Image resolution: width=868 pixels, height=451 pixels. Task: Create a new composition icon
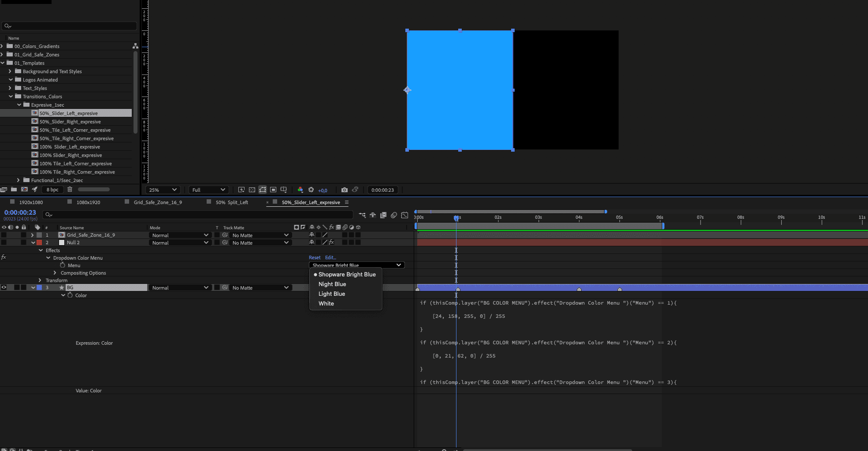(25, 190)
